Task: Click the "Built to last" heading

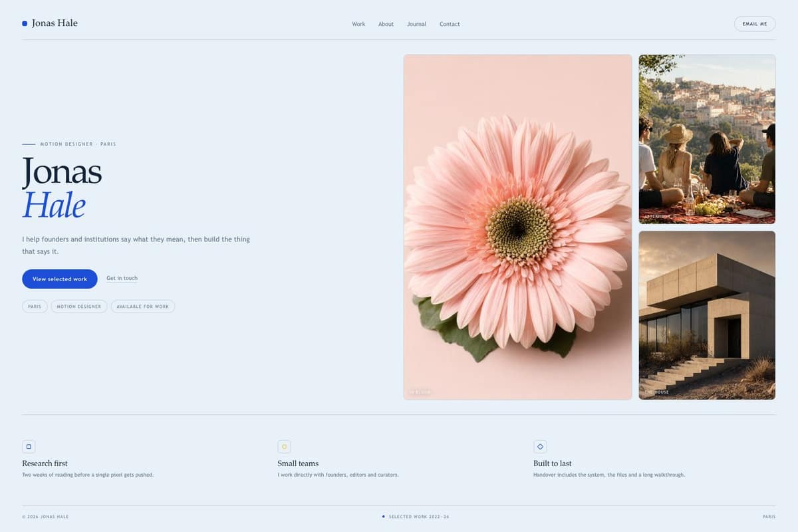Action: click(x=553, y=464)
